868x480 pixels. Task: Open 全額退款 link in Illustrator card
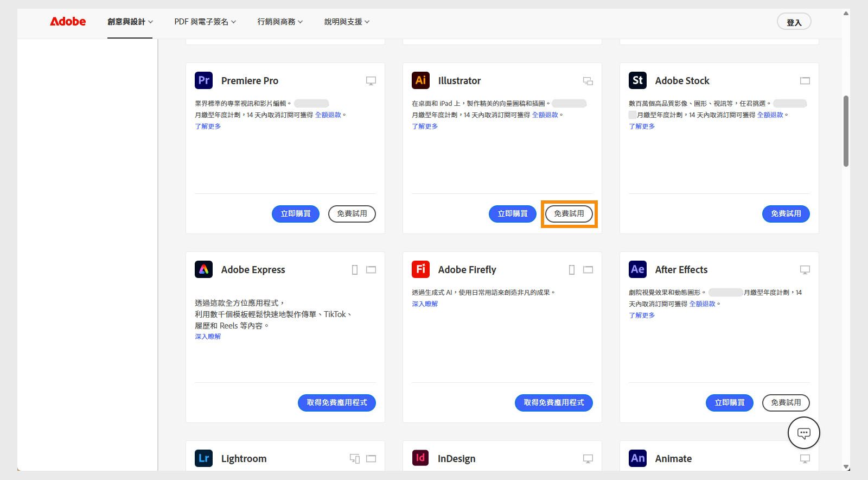(545, 115)
